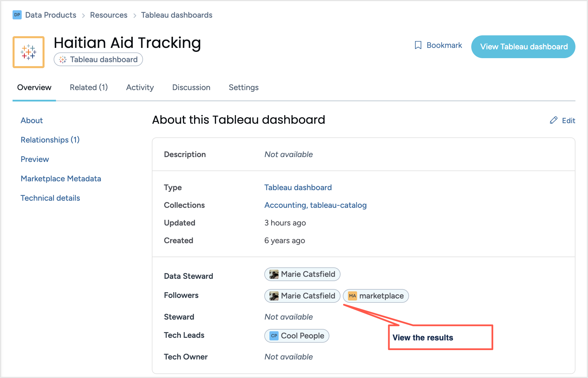Click the View Tableau dashboard button
This screenshot has width=588, height=378.
point(523,47)
